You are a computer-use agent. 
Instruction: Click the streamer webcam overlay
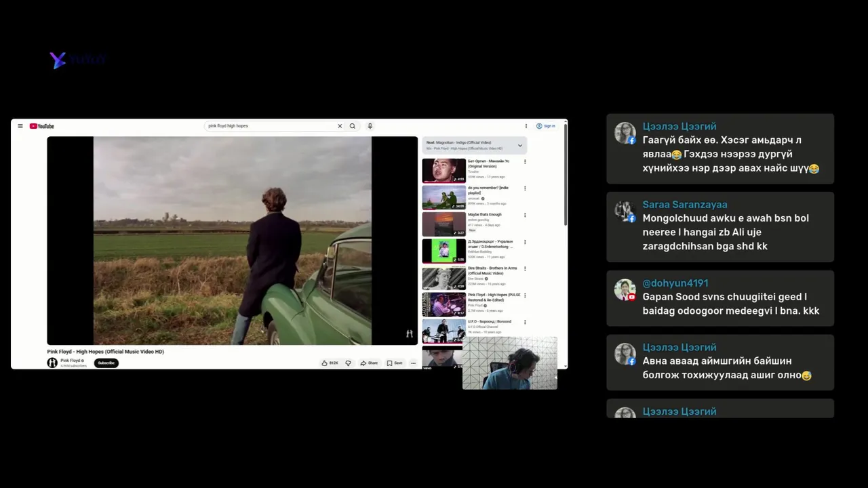(x=510, y=363)
